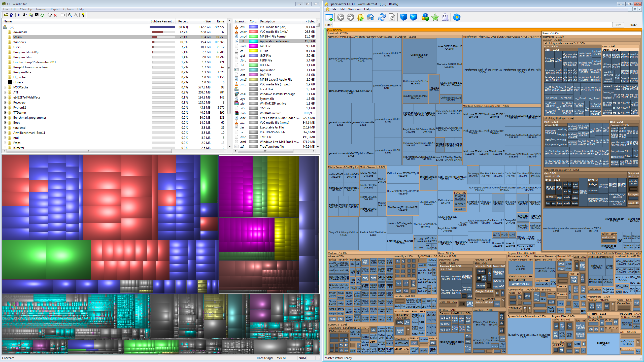
Task: Expand the Windows folder tree node
Action: (5, 42)
